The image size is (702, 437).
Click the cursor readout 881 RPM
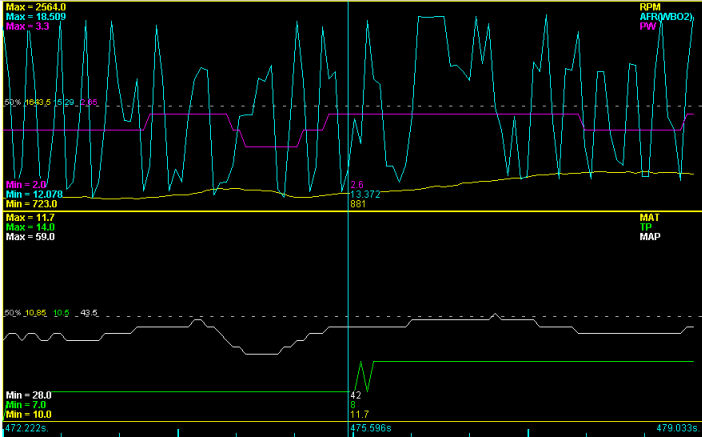(358, 204)
